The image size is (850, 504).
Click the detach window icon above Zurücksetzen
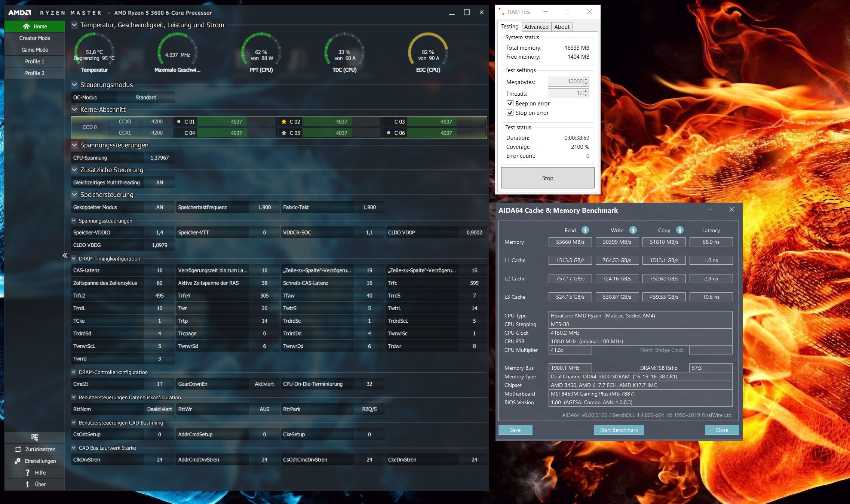click(x=35, y=437)
